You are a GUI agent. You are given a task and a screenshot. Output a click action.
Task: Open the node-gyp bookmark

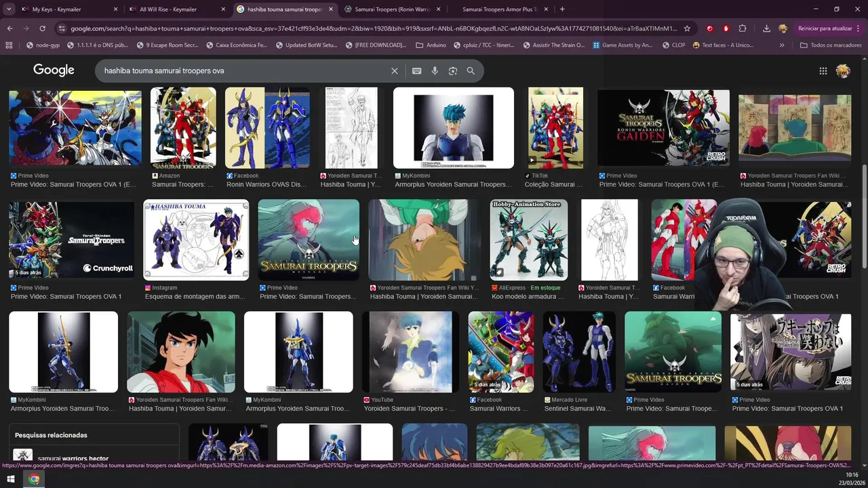coord(42,45)
